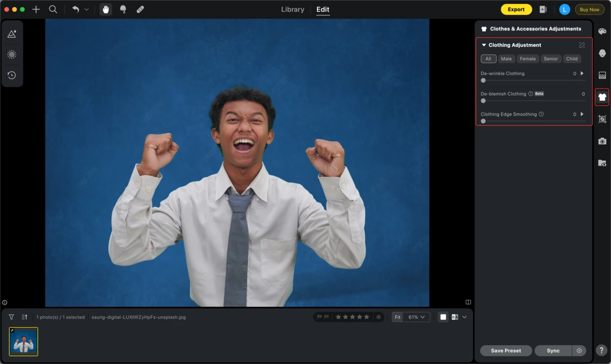
Task: Expand De-wrinkle Clothing options arrow
Action: click(582, 73)
